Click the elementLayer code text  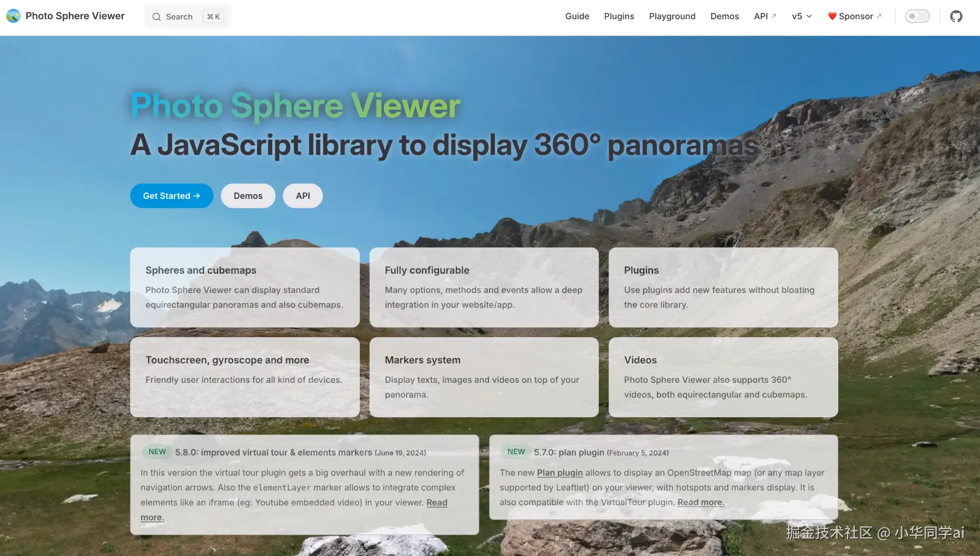pos(282,488)
